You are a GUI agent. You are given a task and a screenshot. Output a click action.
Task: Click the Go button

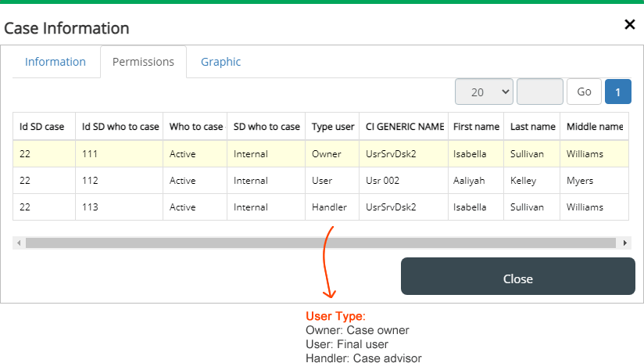pyautogui.click(x=584, y=92)
